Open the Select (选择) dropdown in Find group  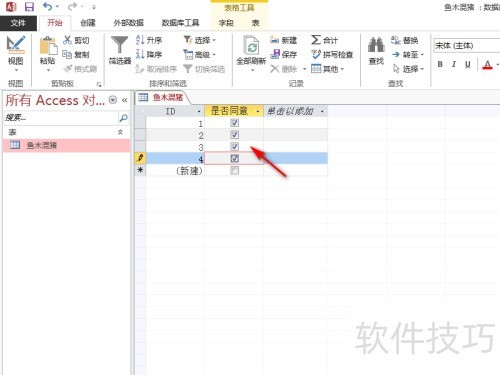[407, 69]
